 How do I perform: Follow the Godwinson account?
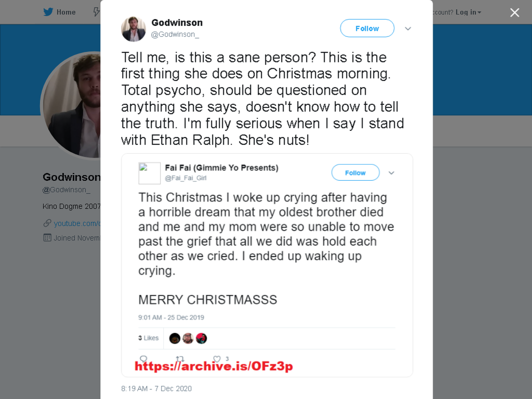(x=367, y=29)
